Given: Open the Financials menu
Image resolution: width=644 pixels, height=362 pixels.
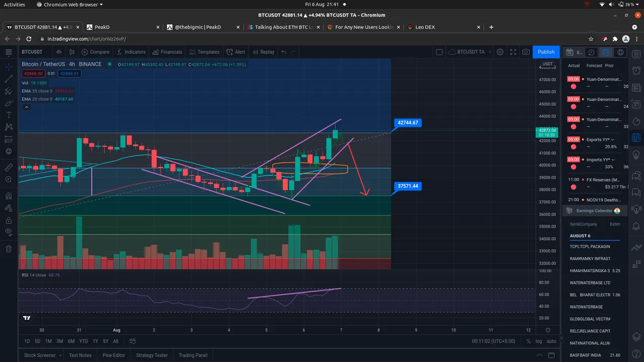Looking at the screenshot, I should (x=167, y=52).
